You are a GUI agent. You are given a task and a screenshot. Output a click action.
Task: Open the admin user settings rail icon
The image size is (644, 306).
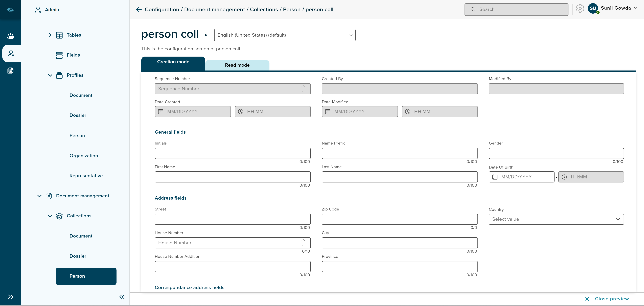tap(11, 54)
